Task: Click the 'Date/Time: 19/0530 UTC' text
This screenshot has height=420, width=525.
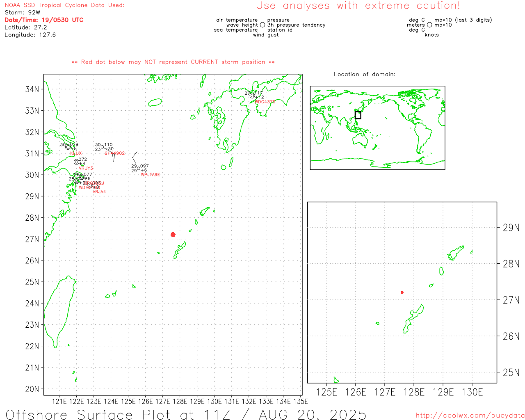Action: pyautogui.click(x=44, y=20)
